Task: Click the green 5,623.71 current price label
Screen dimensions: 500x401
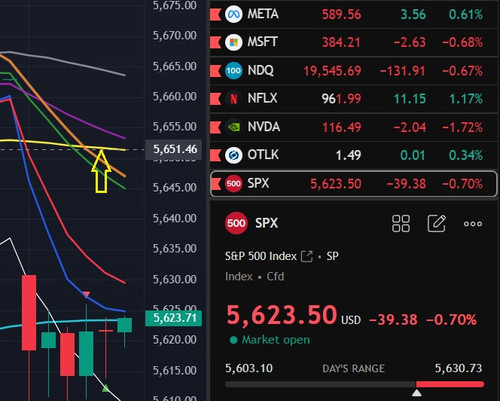Action: point(174,318)
